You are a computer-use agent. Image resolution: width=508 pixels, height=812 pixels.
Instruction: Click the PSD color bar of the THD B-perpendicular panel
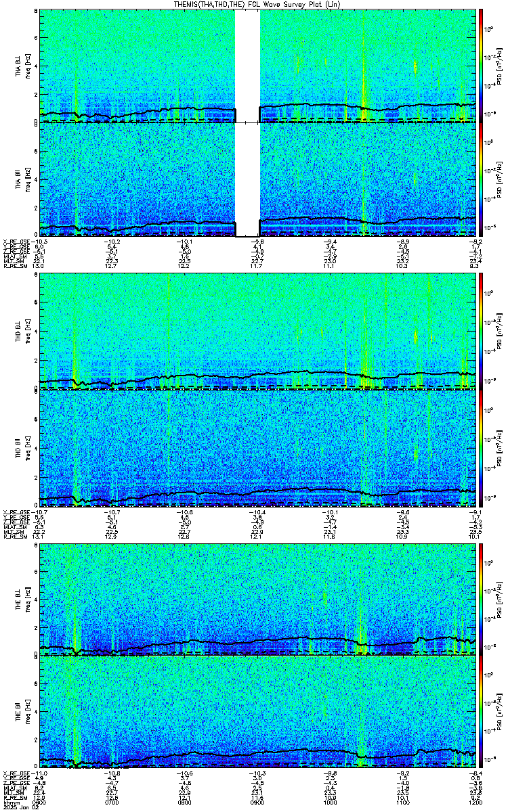pyautogui.click(x=481, y=332)
